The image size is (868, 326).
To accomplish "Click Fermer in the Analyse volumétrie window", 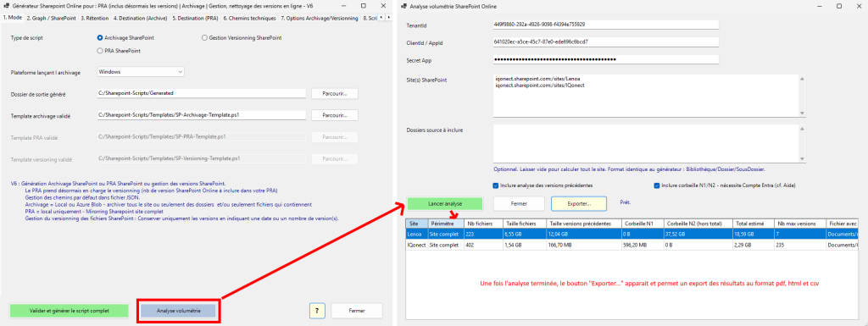I will (519, 203).
